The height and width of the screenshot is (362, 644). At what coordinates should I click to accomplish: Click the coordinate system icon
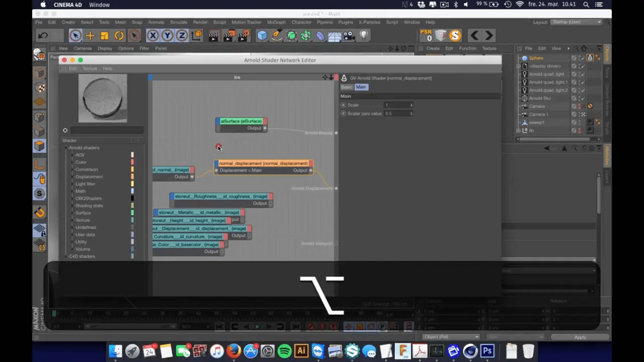pos(197,36)
